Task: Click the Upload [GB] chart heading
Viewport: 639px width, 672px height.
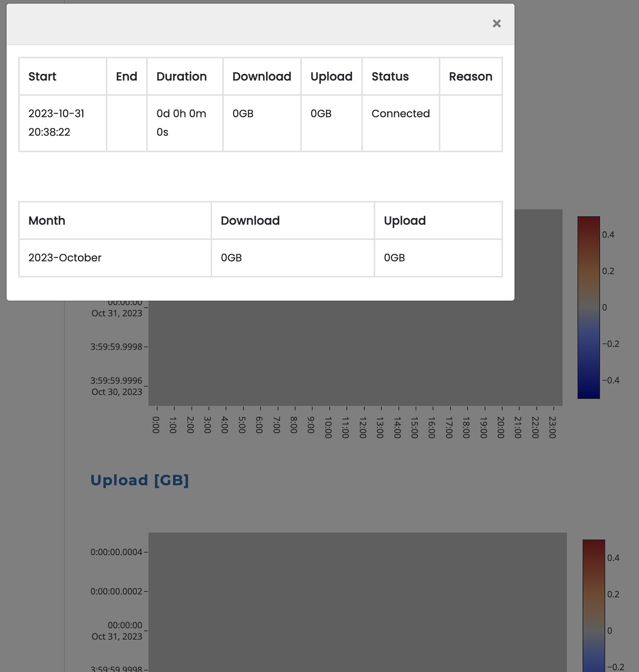Action: (x=140, y=480)
